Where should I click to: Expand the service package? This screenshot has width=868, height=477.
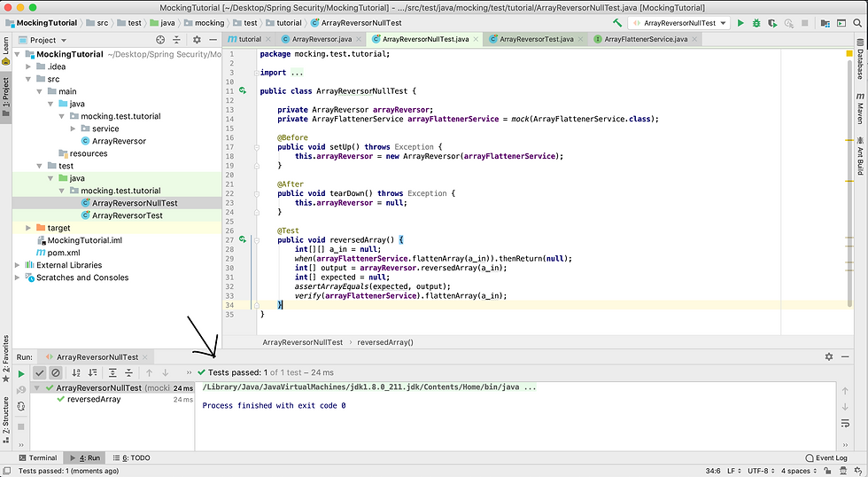73,129
